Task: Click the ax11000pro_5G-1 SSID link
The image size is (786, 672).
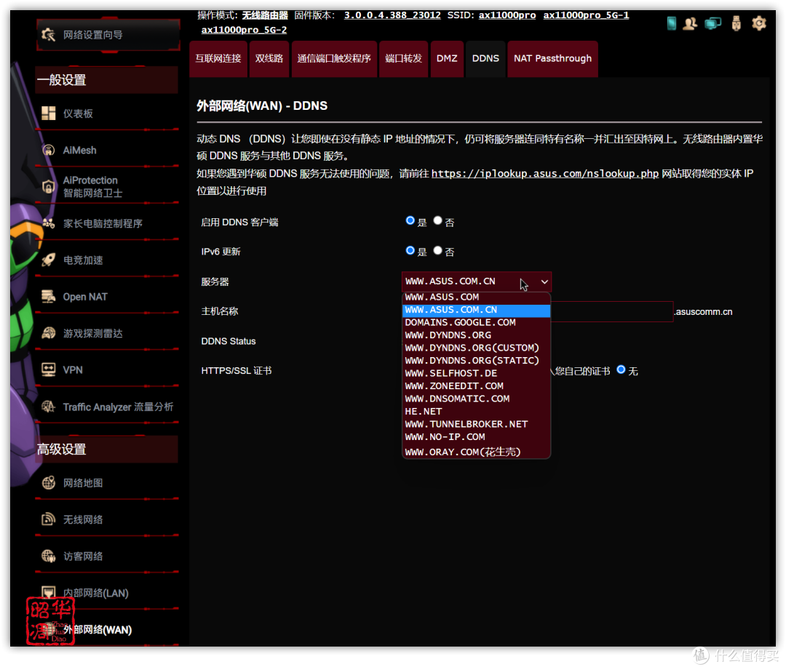Action: (586, 15)
